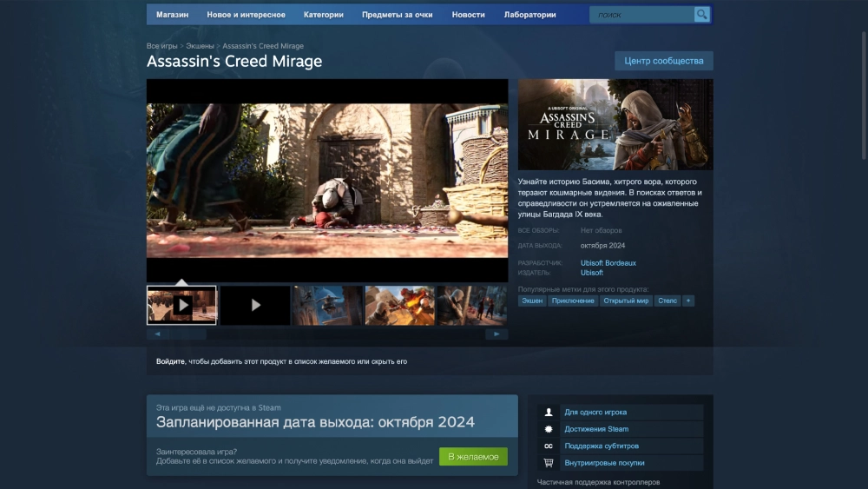Select the Открытый мир tag
The width and height of the screenshot is (868, 489).
point(626,301)
